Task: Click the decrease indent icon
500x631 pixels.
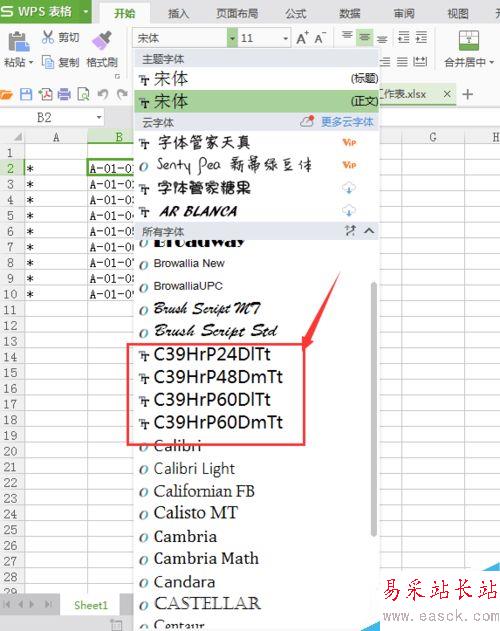Action: [x=403, y=37]
